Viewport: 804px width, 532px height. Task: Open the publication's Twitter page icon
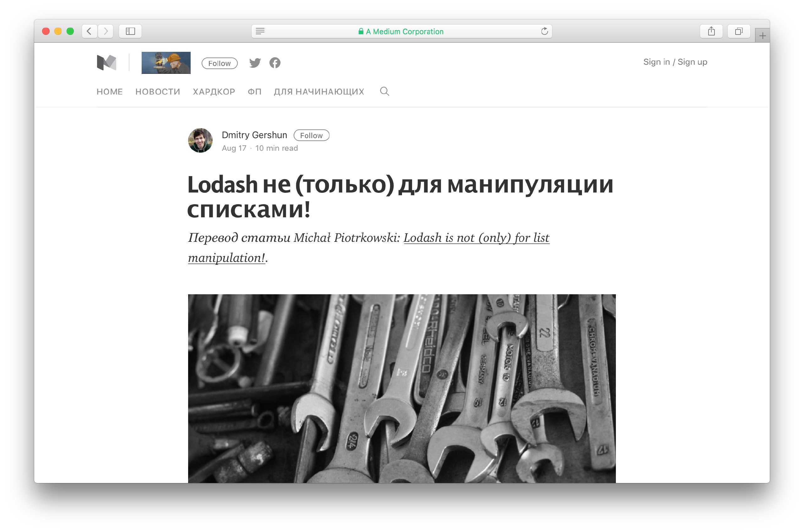click(x=255, y=63)
